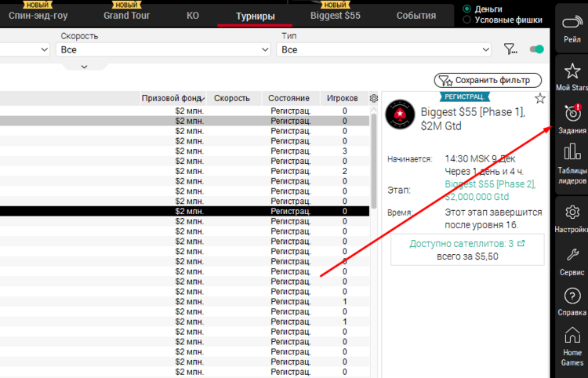Select the Условные фишки radio button
This screenshot has height=378, width=588.
[468, 20]
